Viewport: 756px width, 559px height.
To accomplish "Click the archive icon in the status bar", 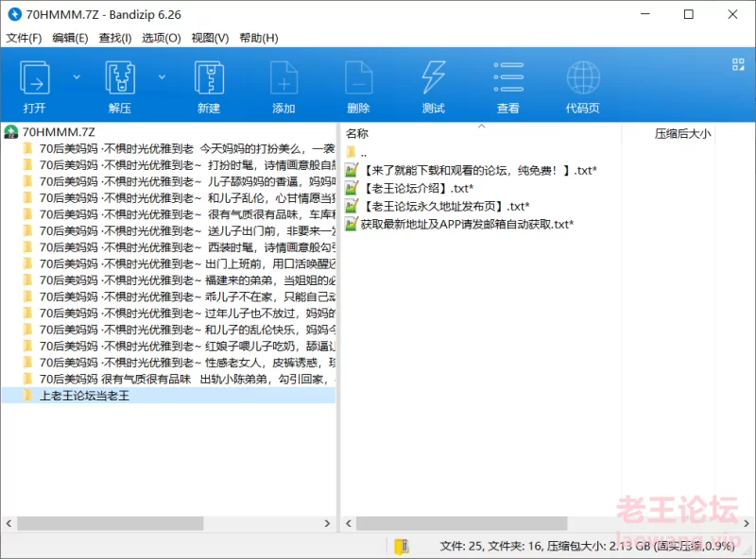I will tap(402, 546).
